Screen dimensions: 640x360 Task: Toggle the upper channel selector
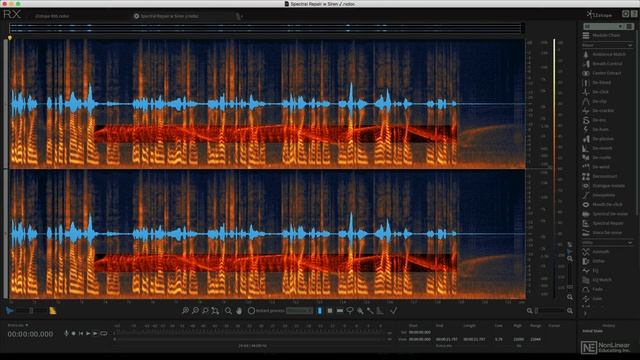click(6, 103)
